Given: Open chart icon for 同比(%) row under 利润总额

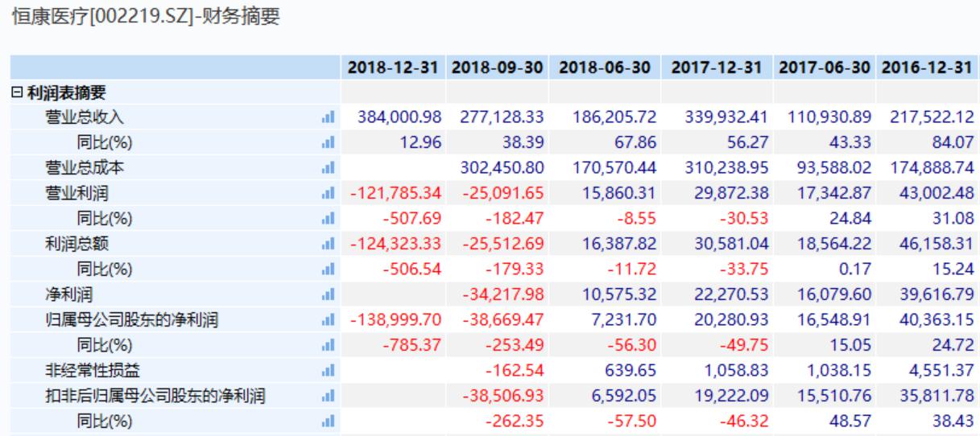Looking at the screenshot, I should [x=328, y=271].
